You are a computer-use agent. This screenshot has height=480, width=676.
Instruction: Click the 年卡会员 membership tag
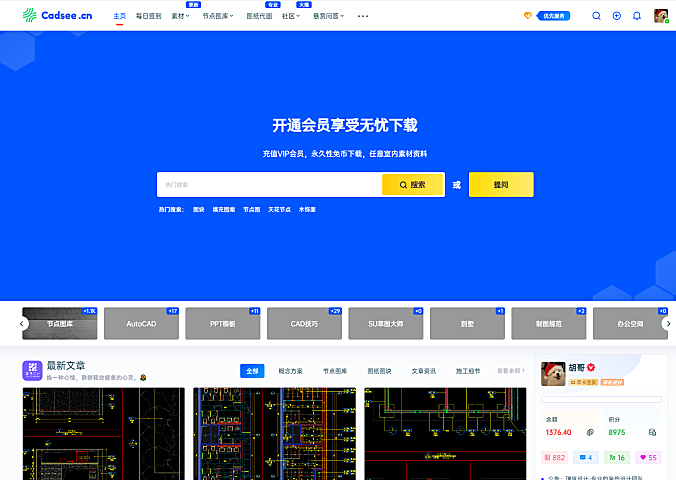(x=584, y=382)
